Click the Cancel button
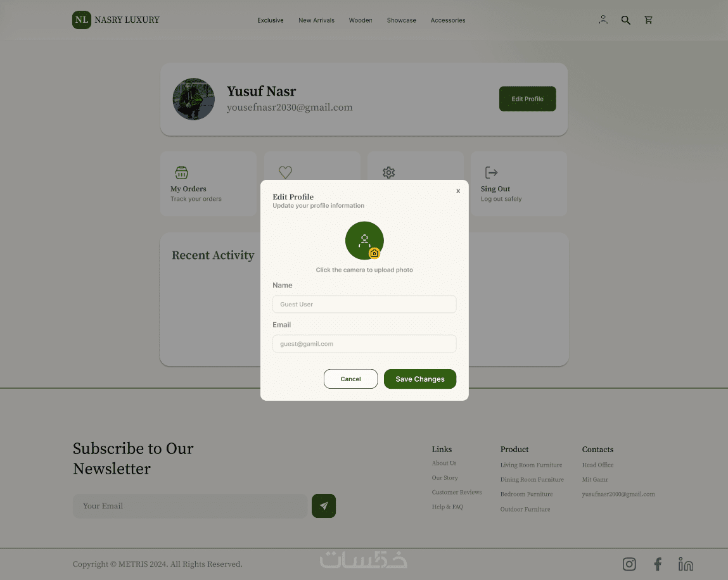Viewport: 728px width, 580px height. pyautogui.click(x=350, y=379)
